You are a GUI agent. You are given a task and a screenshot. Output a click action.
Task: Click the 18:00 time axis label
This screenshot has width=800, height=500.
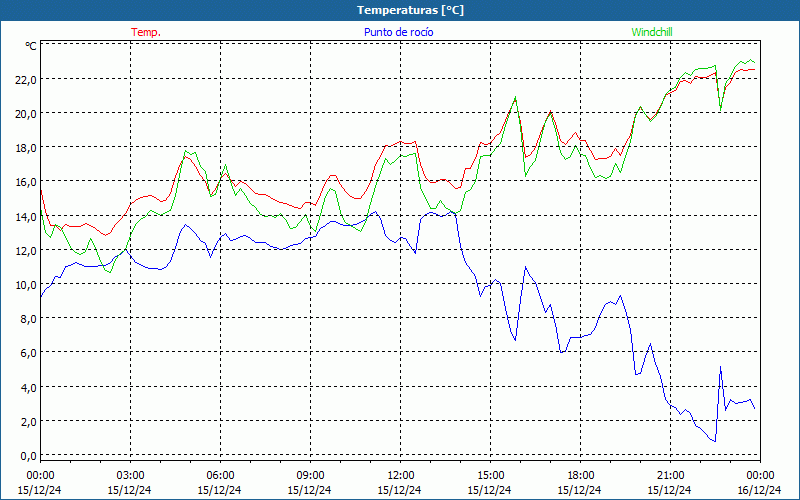(x=580, y=476)
